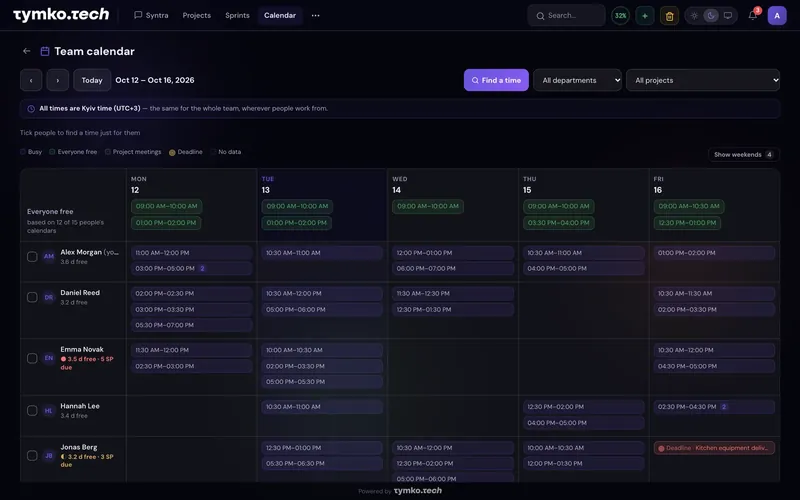Switch to system theme monitor icon

(x=728, y=16)
